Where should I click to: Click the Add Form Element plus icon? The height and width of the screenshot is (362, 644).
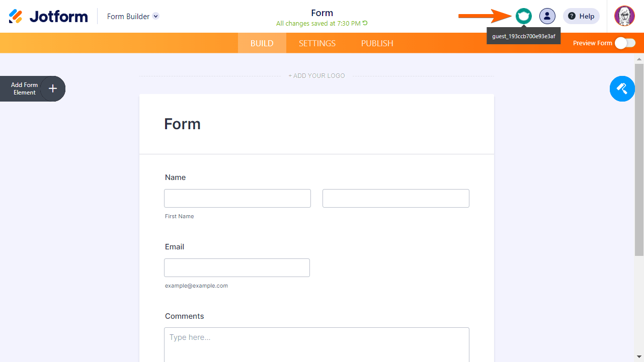click(x=53, y=89)
